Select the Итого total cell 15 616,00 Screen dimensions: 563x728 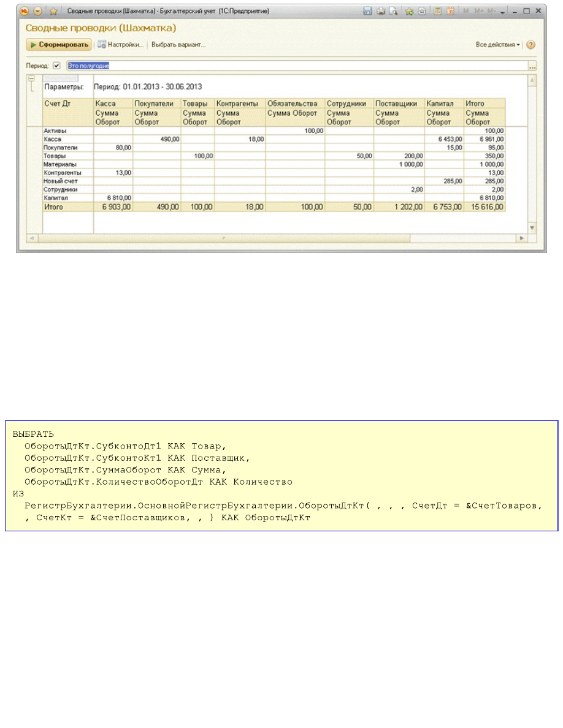coord(484,208)
